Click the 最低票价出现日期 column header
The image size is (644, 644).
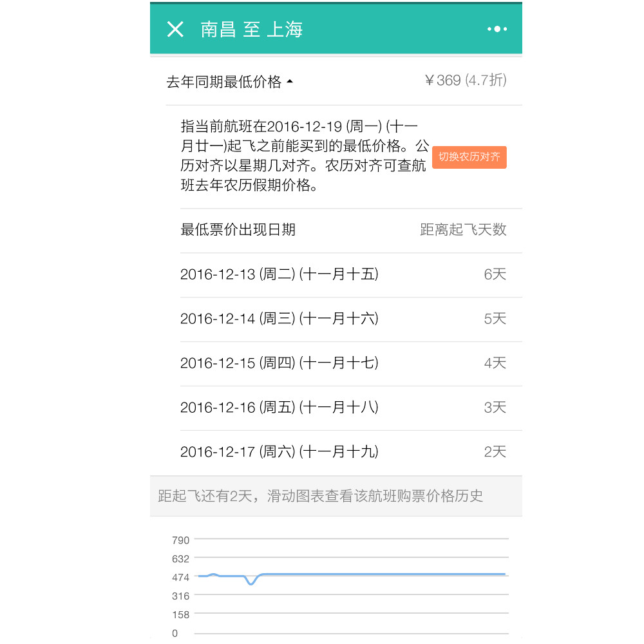tap(238, 230)
